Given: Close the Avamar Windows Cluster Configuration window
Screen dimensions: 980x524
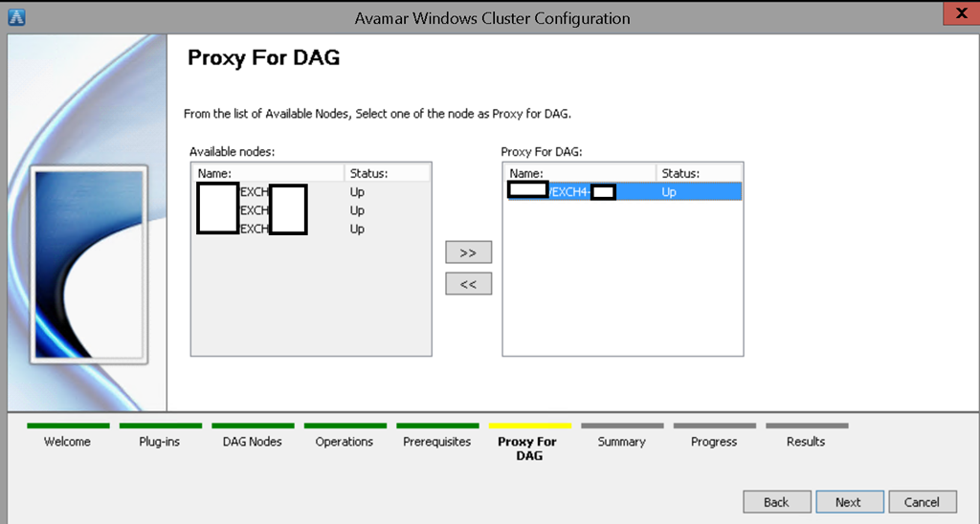Looking at the screenshot, I should point(961,13).
